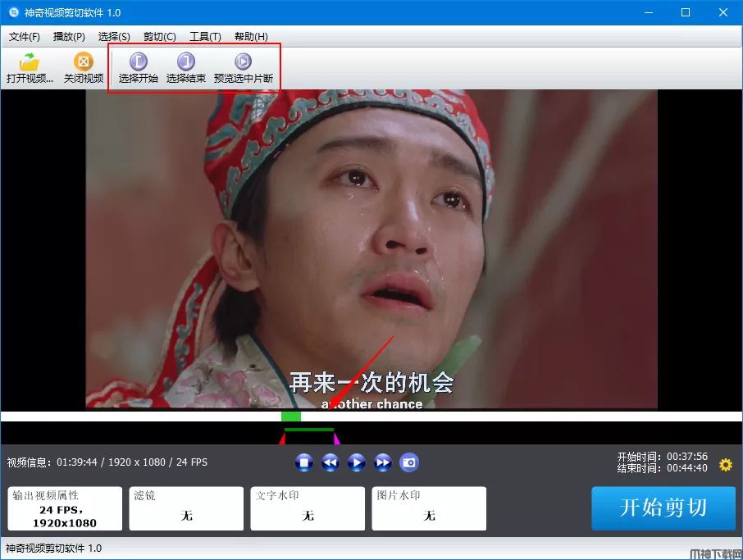743x560 pixels.
Task: Click the 结束时间 00:44:40 value
Action: pyautogui.click(x=687, y=468)
